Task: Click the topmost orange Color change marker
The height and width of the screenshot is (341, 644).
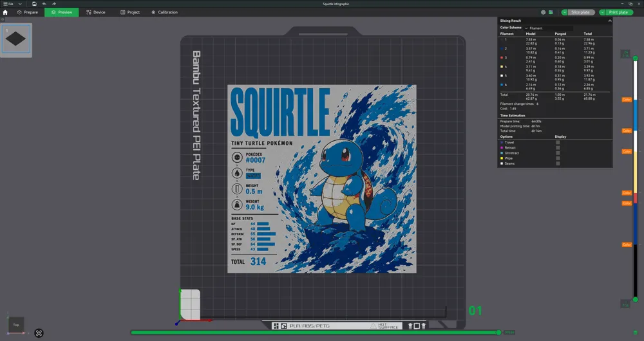Action: 627,100
